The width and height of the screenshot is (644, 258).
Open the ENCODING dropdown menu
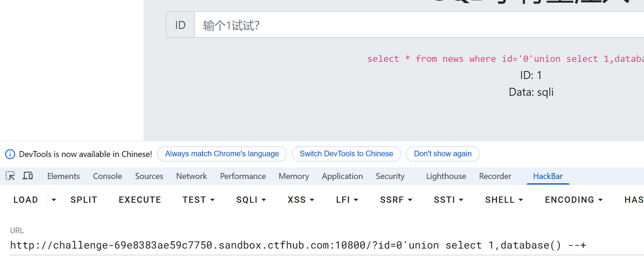[574, 200]
